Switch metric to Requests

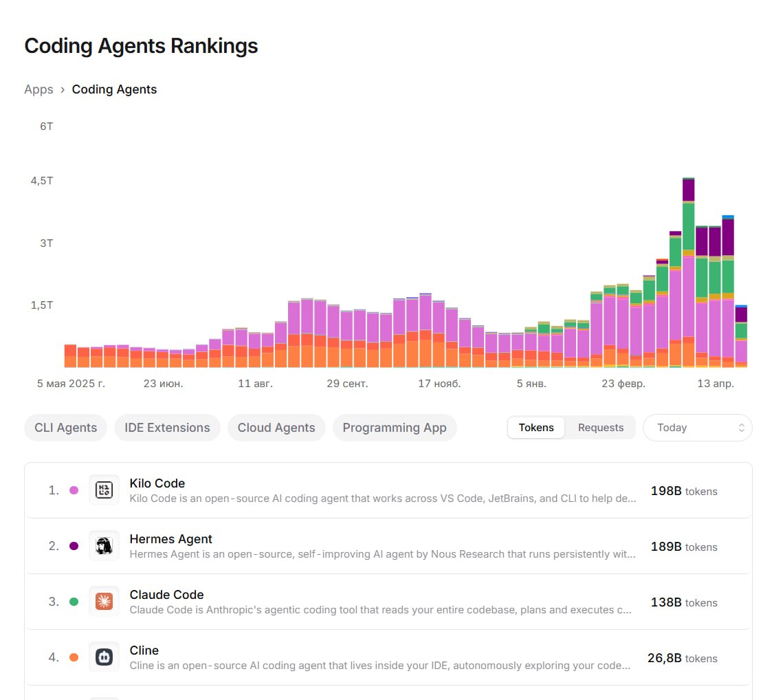tap(600, 428)
